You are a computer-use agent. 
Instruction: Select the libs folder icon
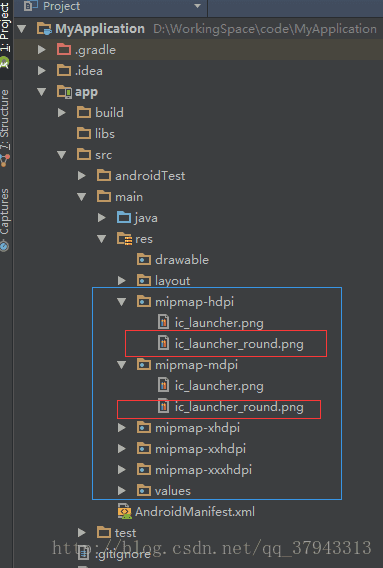click(x=84, y=133)
